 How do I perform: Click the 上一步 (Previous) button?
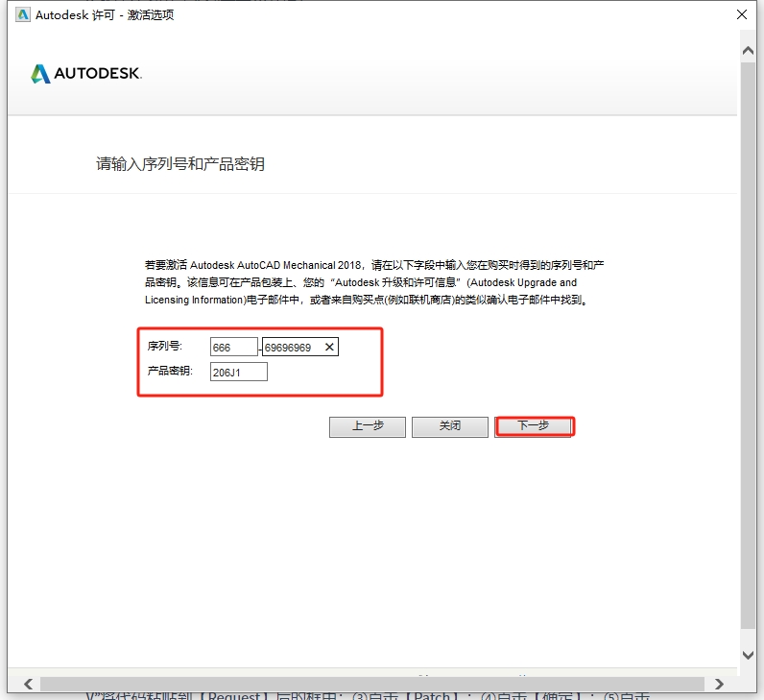[368, 426]
